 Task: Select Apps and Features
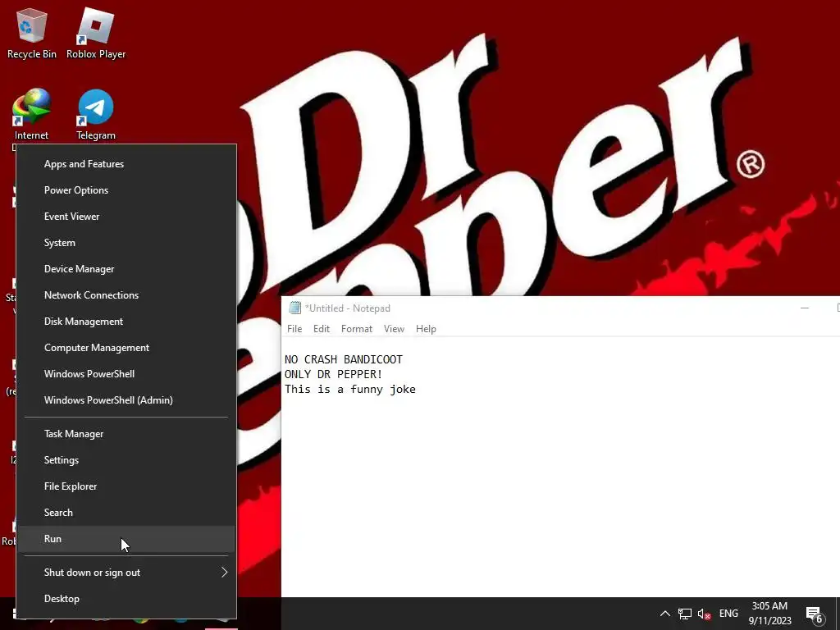point(126,164)
